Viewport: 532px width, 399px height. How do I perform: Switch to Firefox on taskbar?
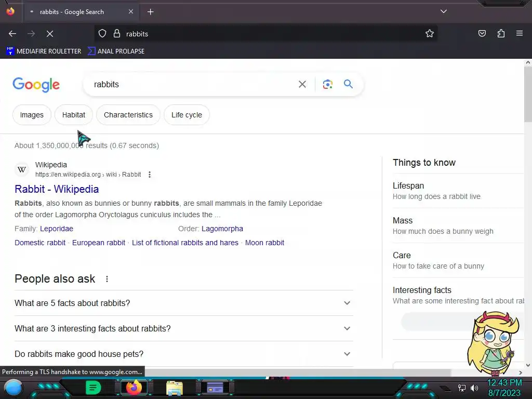134,388
